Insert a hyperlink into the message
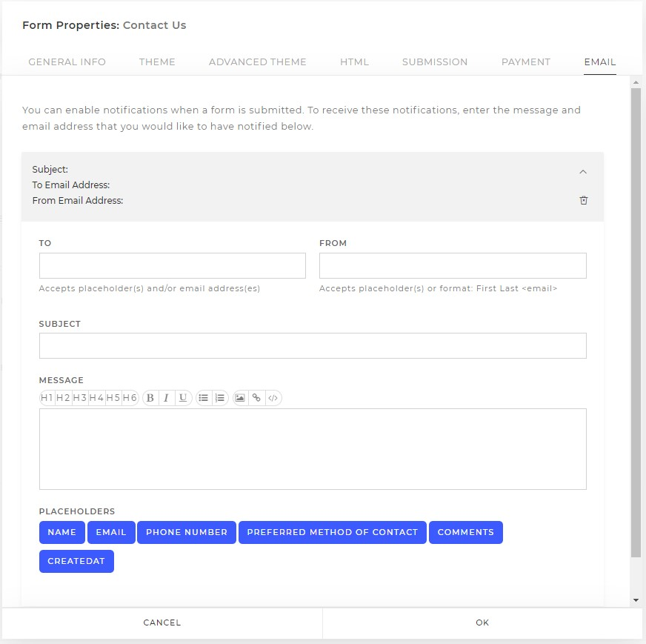 click(256, 398)
